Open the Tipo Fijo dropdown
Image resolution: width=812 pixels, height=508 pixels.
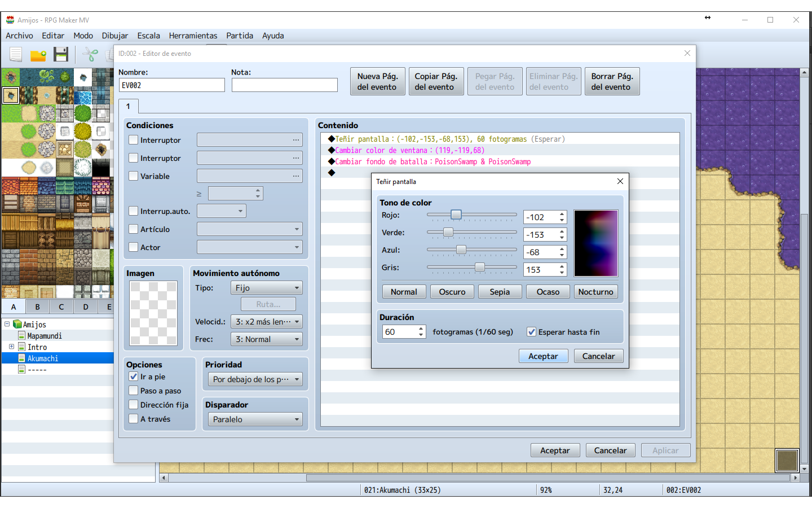click(x=267, y=288)
